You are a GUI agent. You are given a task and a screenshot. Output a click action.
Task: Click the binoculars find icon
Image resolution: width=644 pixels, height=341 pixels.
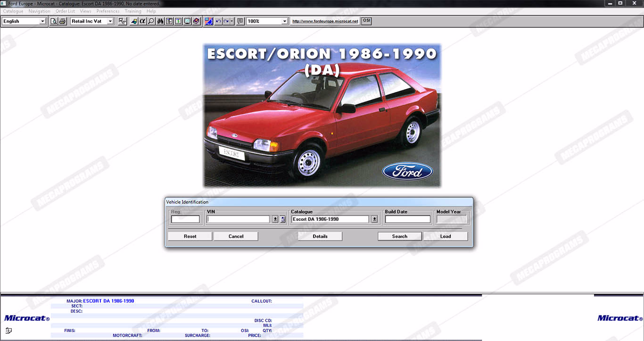click(x=160, y=21)
